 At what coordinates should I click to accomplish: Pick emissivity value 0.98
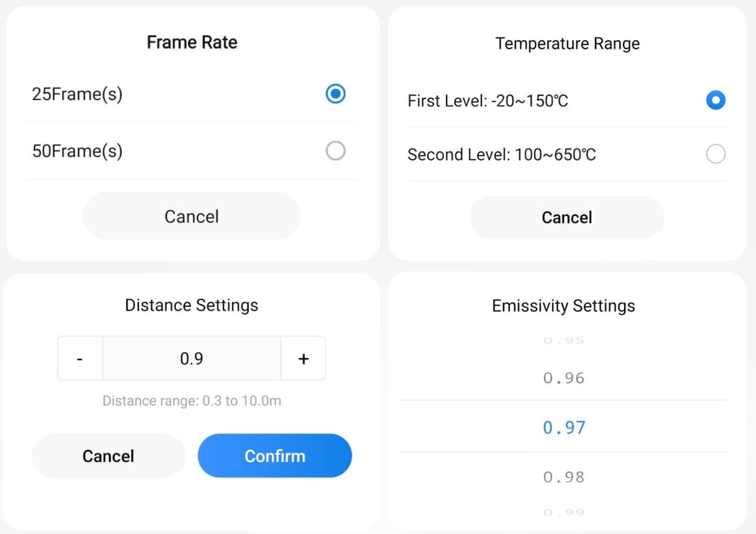tap(564, 477)
